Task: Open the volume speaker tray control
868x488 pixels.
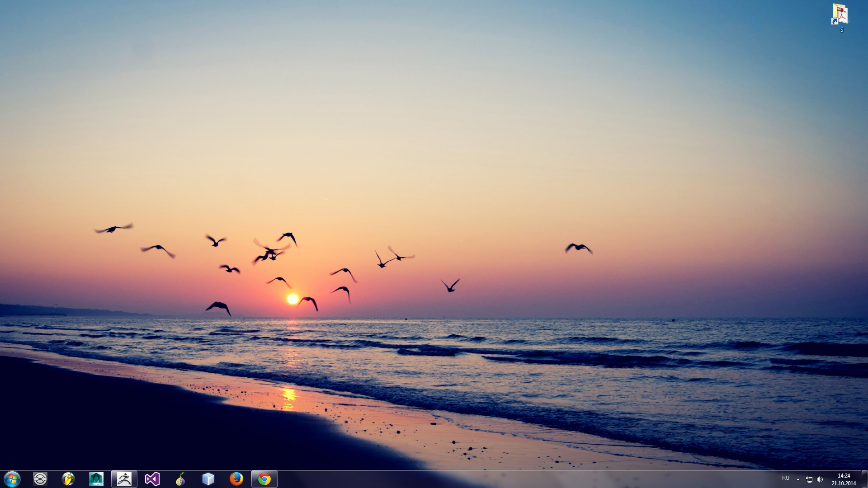Action: 820,479
